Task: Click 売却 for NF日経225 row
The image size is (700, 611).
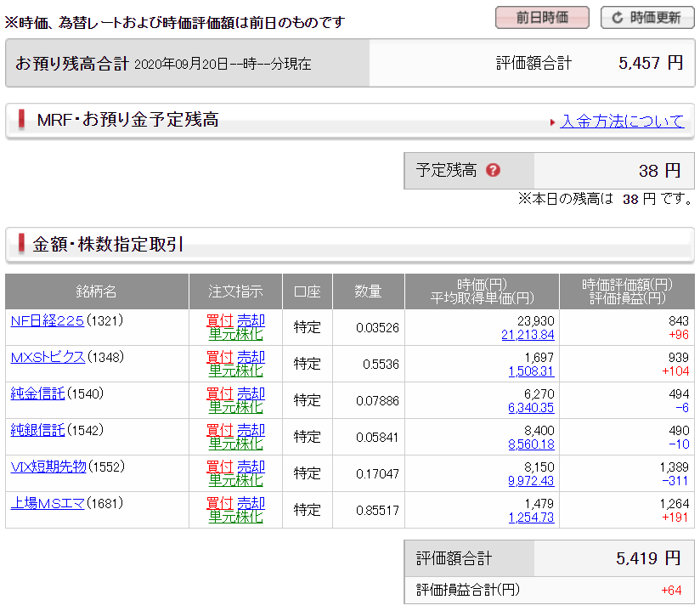Action: (251, 320)
